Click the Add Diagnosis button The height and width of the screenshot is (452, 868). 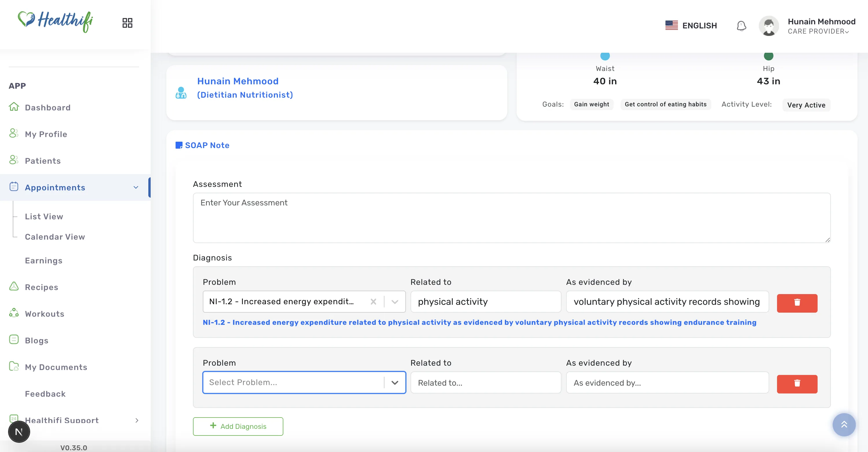pos(238,427)
